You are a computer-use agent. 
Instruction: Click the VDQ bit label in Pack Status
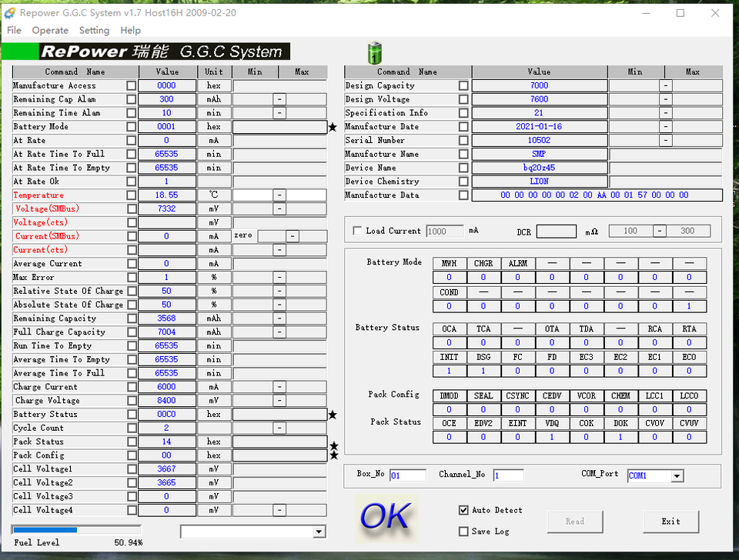click(x=552, y=423)
